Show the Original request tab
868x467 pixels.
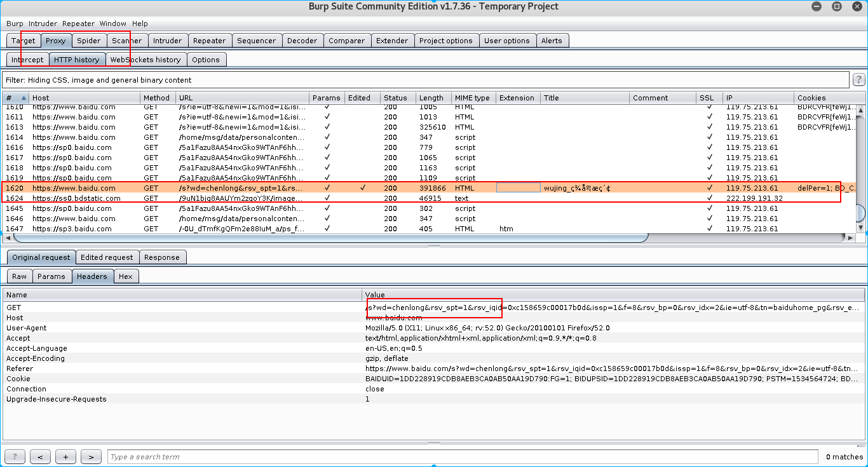41,257
